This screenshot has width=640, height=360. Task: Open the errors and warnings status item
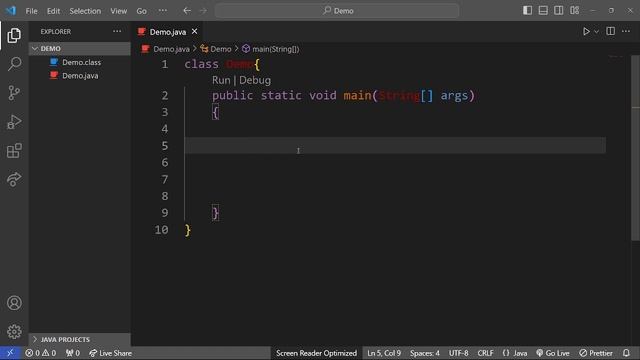[x=40, y=353]
